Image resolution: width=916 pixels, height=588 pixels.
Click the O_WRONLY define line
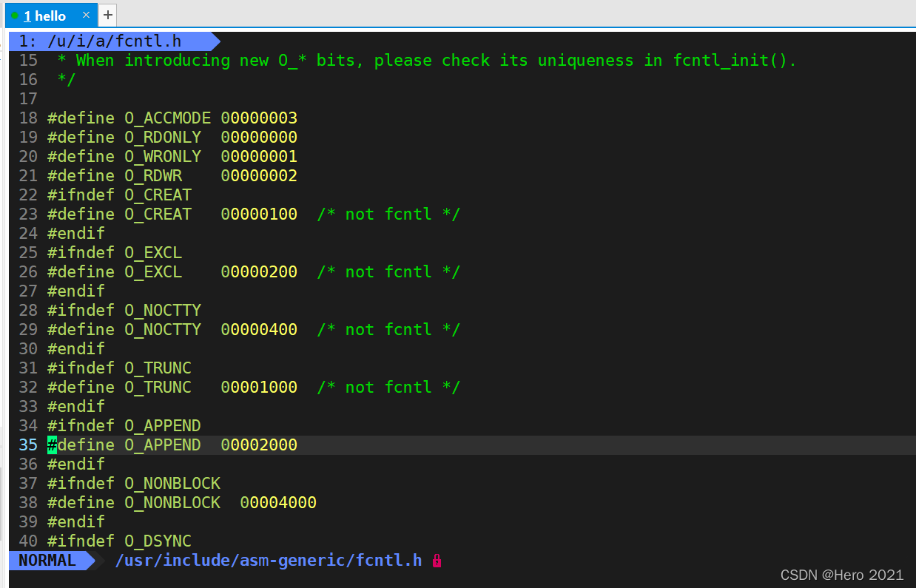coord(172,156)
